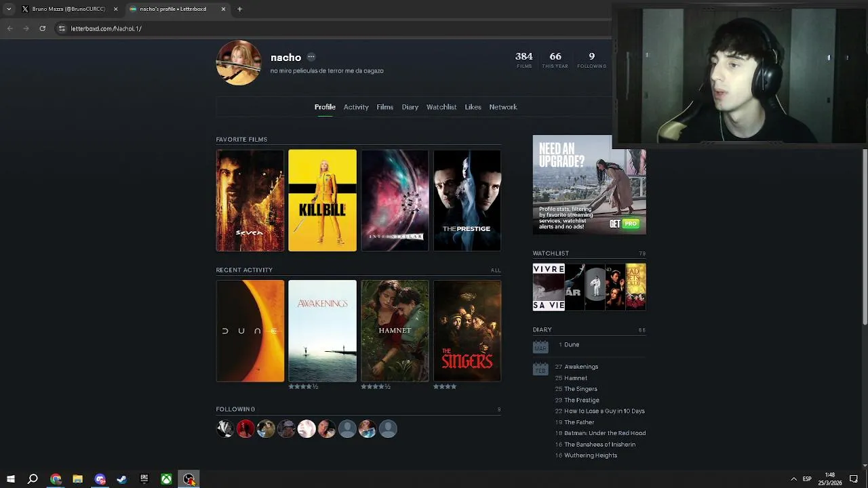Viewport: 868px width, 488px height.
Task: Open the tab list dropdown arrow
Action: (x=8, y=9)
